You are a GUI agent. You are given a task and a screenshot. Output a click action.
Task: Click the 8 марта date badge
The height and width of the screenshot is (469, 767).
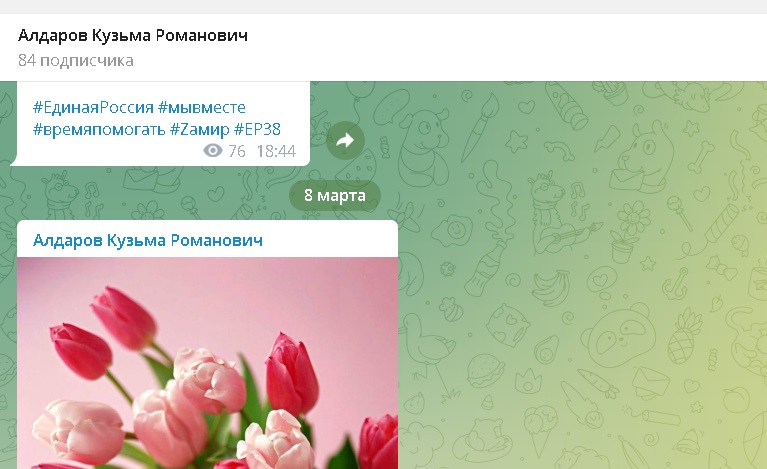(x=334, y=195)
